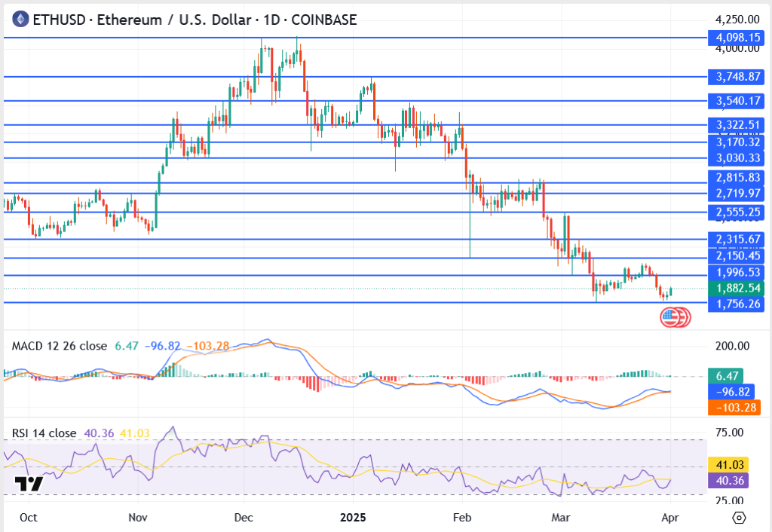Click the yellow 41.03 RSI average label
Image resolution: width=772 pixels, height=532 pixels.
tap(728, 466)
